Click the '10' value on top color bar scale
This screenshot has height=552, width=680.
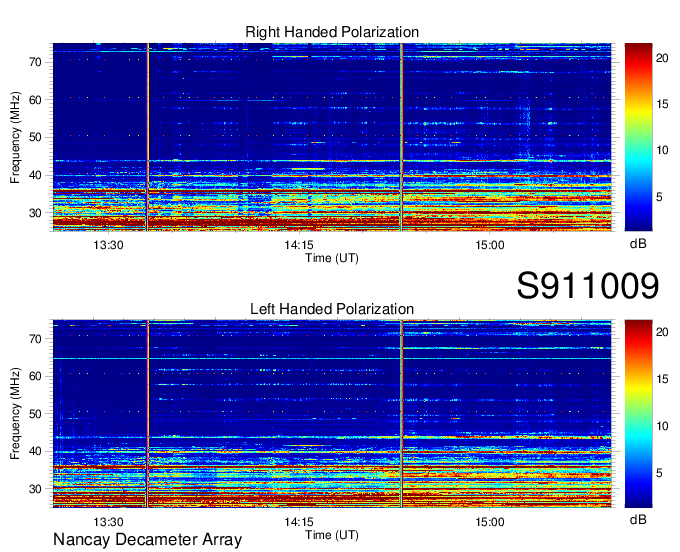tap(662, 150)
